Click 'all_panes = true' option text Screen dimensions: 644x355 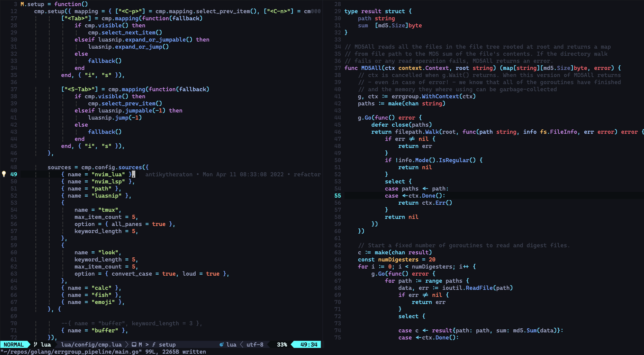[139, 224]
